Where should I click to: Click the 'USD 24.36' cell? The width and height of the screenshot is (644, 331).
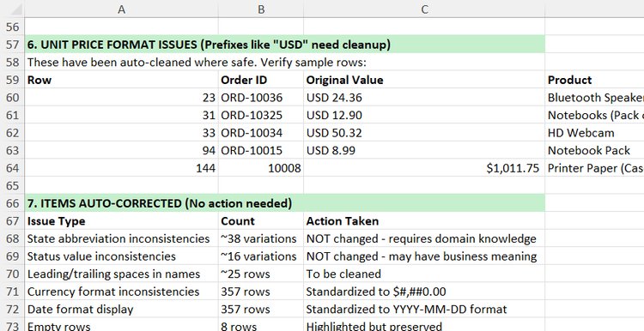pyautogui.click(x=425, y=98)
